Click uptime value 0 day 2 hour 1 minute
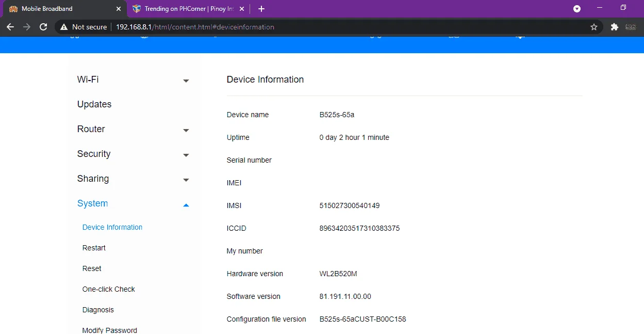This screenshot has height=334, width=644. pyautogui.click(x=354, y=137)
